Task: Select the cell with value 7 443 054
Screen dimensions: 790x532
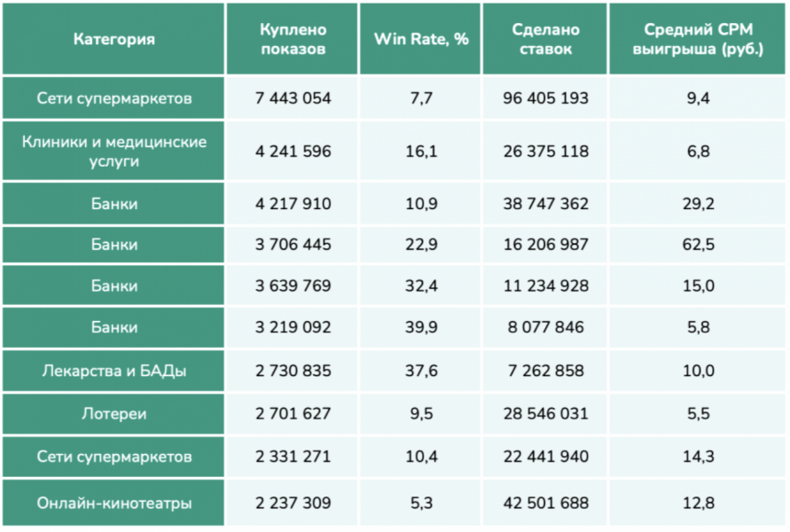Action: pyautogui.click(x=292, y=98)
